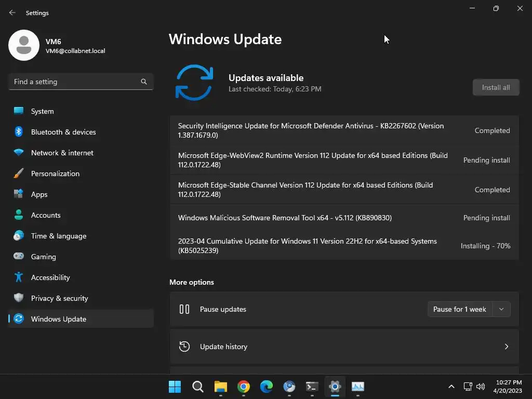Click the System monitor icon in sidebar
This screenshot has height=399, width=532.
[19, 111]
